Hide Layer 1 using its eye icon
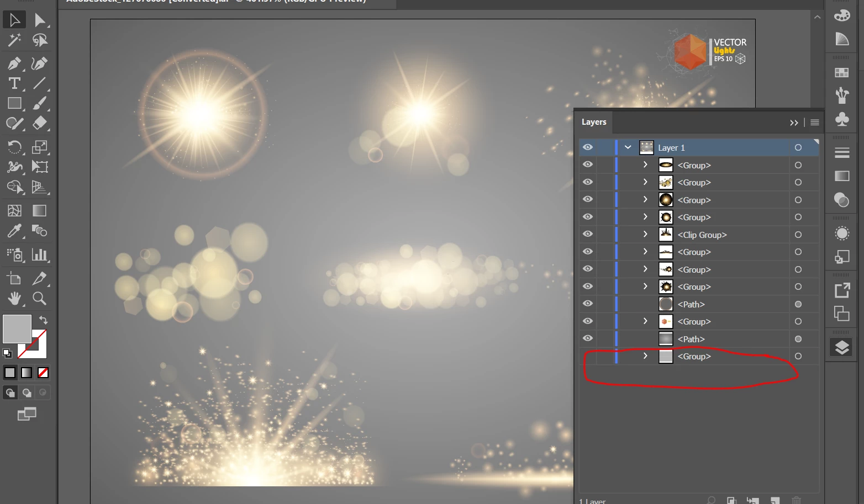Screen dimensions: 864x504 coord(588,147)
